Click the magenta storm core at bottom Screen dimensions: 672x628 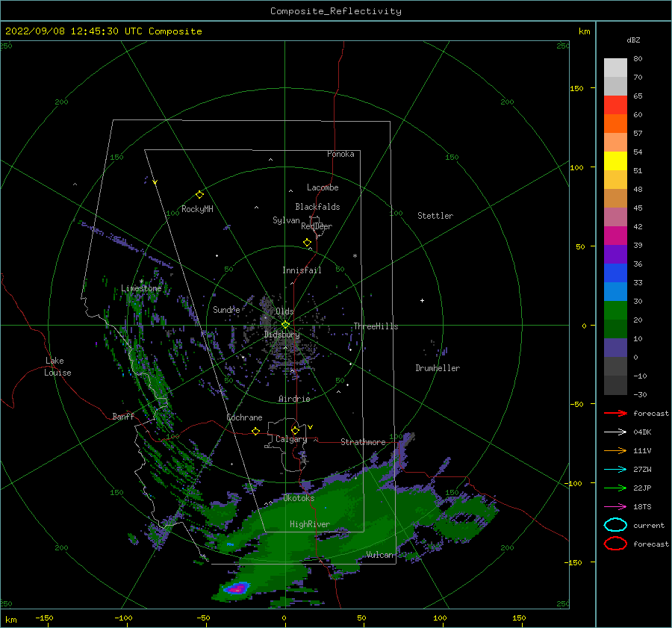click(236, 590)
